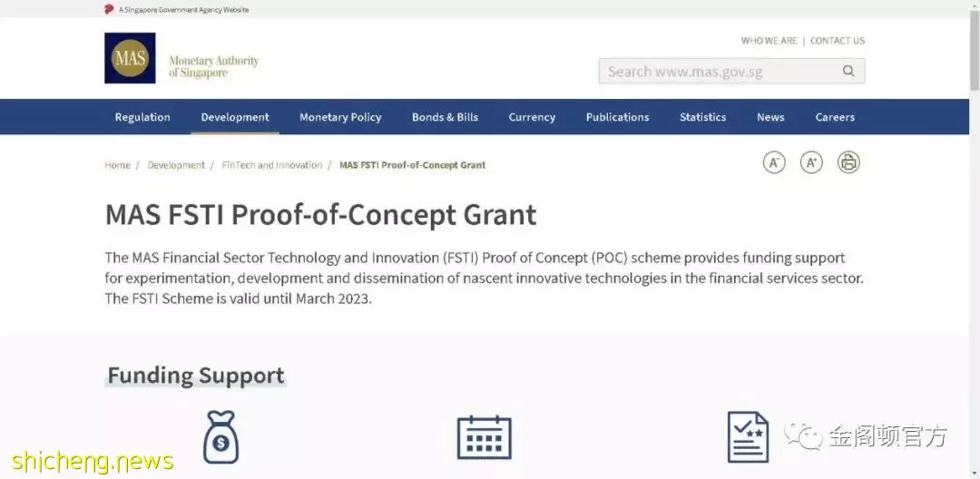Go to Home breadcrumb
Screen dimensions: 980x479
coord(117,165)
